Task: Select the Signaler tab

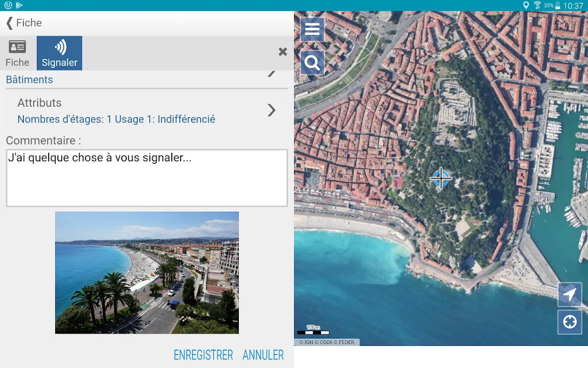Action: [60, 53]
